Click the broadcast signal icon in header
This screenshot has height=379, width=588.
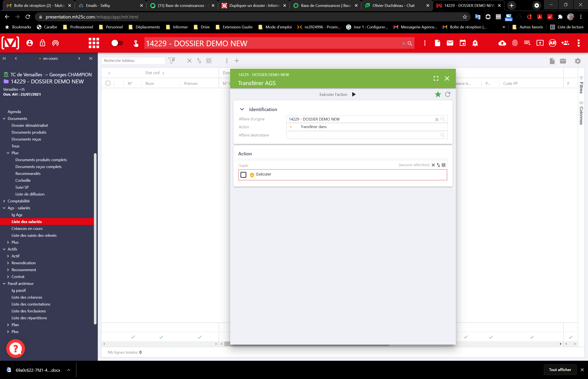(55, 43)
